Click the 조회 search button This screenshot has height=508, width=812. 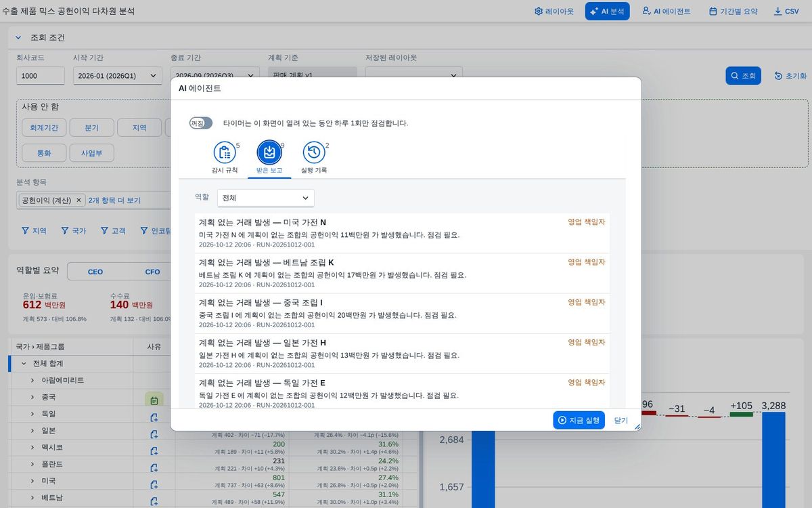[743, 76]
